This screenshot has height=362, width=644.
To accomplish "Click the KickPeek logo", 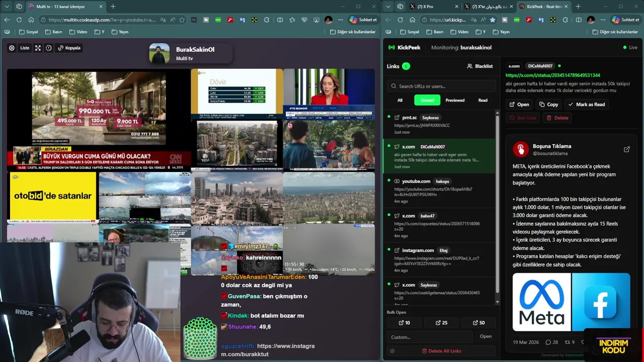I will tap(405, 47).
